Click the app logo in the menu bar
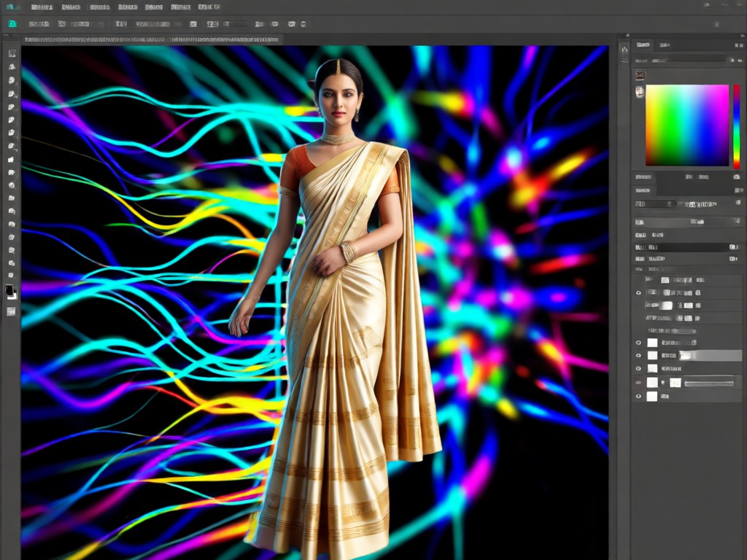Viewport: 747px width, 560px height. pos(13,7)
